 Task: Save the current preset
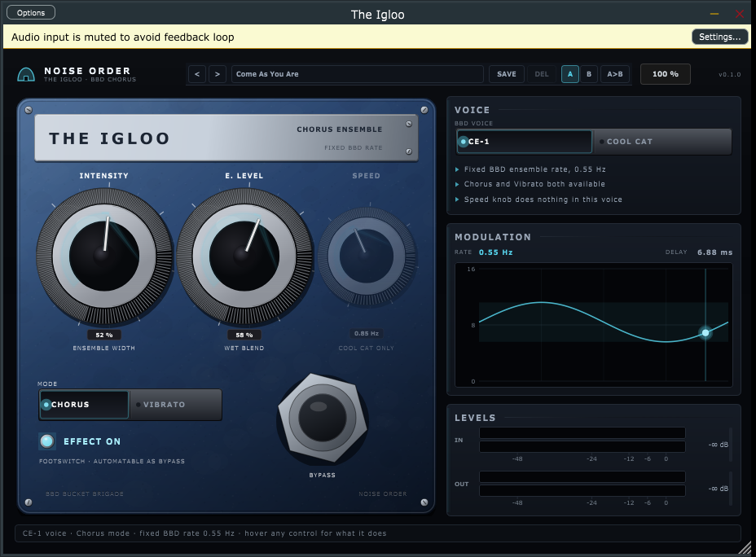point(506,74)
